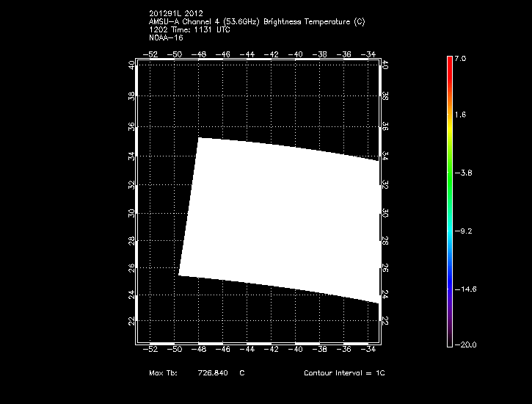Click the 1202 Time: 1131 UTC line

pyautogui.click(x=189, y=29)
